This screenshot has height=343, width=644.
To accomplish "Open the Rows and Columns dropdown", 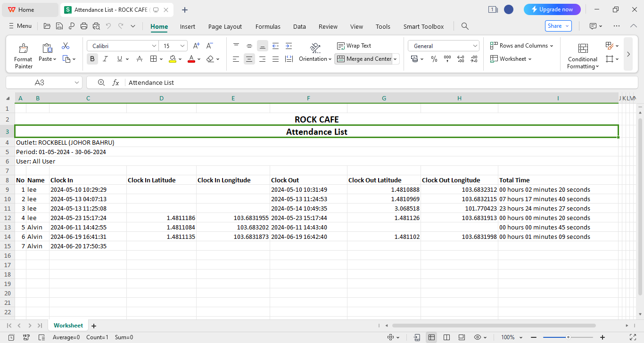I will pyautogui.click(x=522, y=46).
